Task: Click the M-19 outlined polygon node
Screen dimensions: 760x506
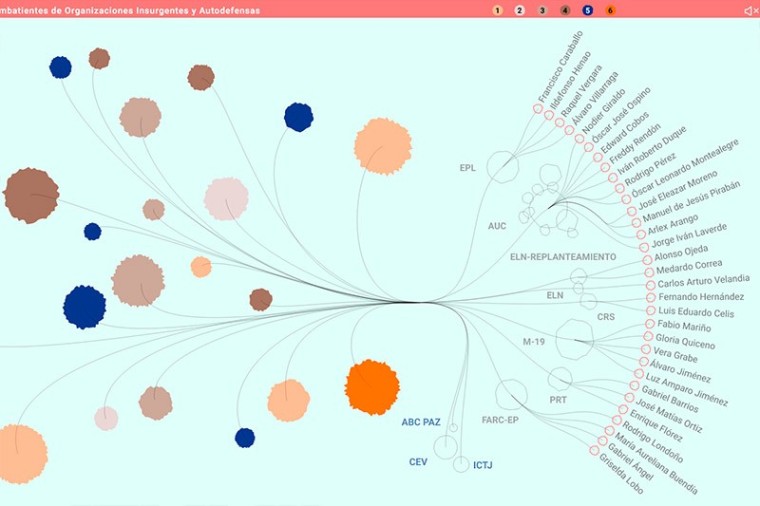Action: click(x=574, y=339)
